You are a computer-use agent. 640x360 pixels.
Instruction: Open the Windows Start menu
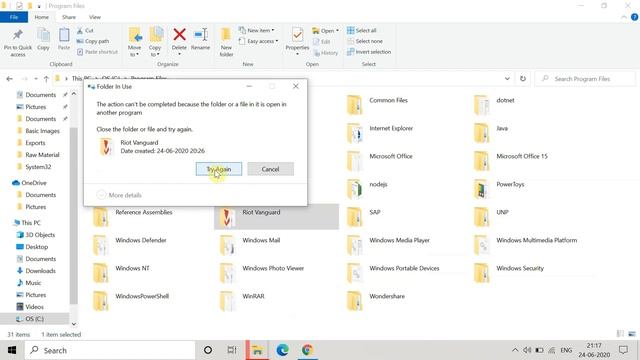tap(12, 350)
